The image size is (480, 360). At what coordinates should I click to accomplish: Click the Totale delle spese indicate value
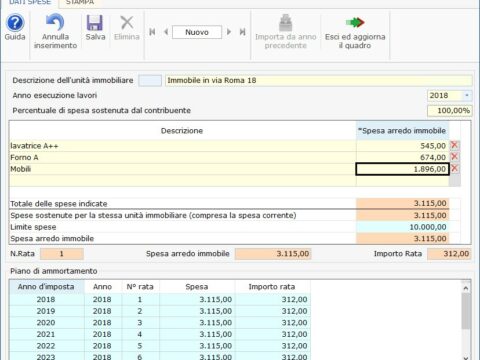(403, 203)
